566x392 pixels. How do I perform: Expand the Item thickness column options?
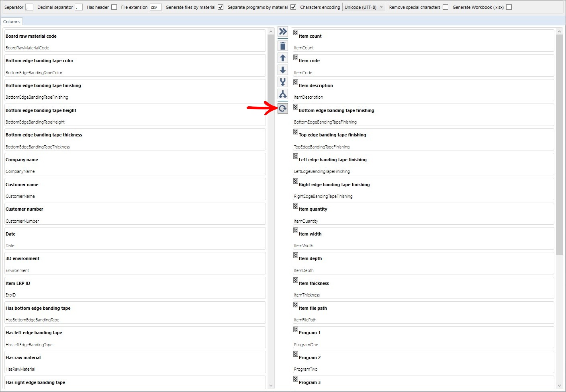click(296, 280)
